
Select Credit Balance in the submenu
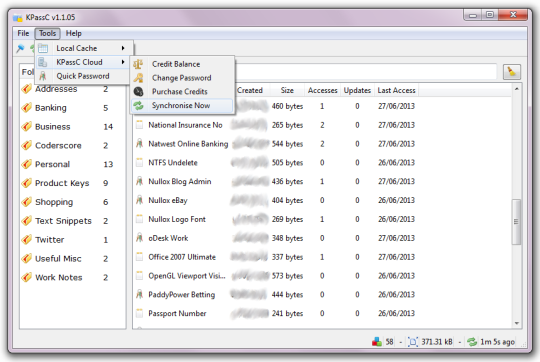[182, 64]
